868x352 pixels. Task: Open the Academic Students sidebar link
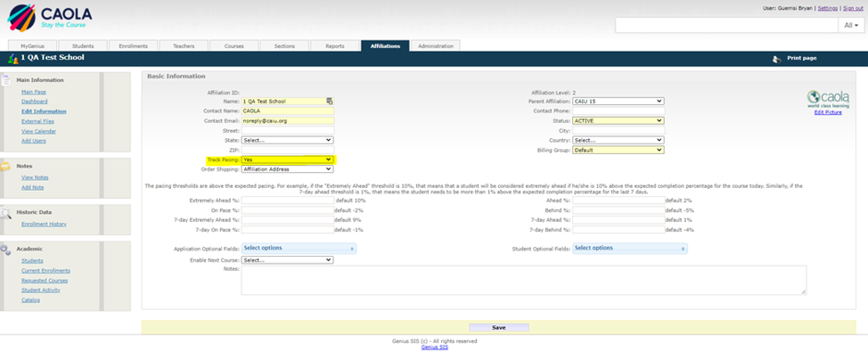(32, 261)
